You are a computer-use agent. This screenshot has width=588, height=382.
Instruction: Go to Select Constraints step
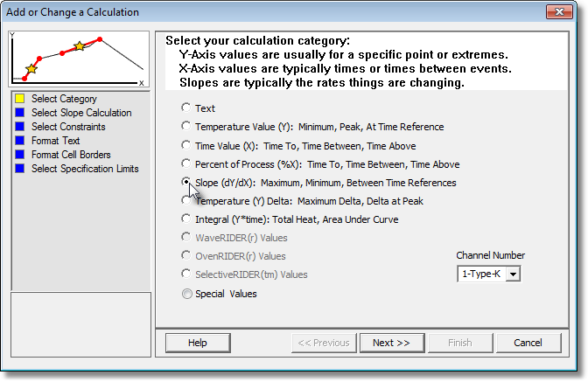pos(68,127)
